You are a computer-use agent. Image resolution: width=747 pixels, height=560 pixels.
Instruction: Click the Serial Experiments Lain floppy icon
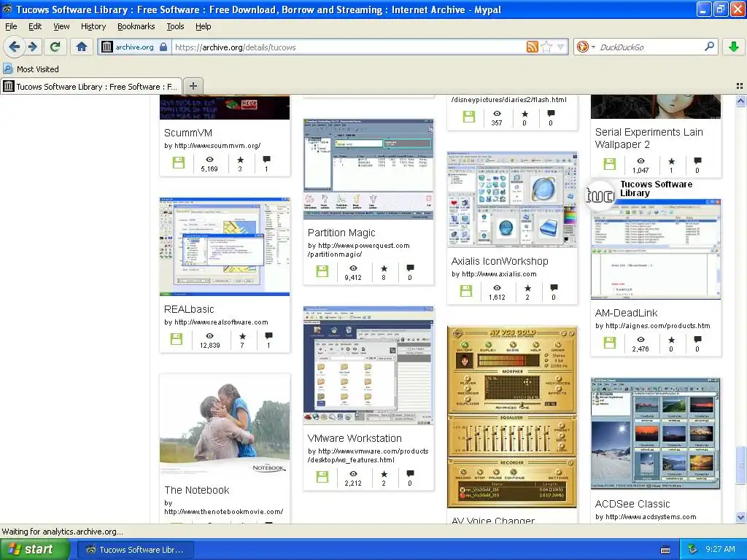pos(610,164)
